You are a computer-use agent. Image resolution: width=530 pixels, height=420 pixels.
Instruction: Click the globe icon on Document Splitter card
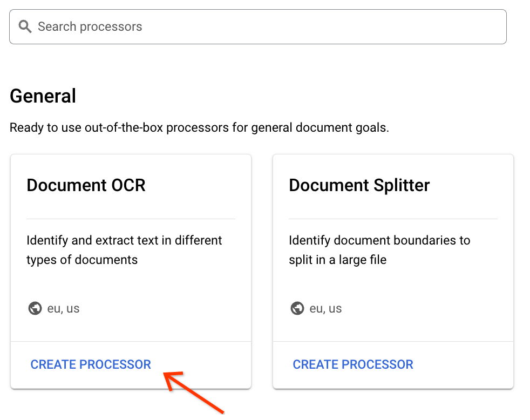pyautogui.click(x=297, y=309)
